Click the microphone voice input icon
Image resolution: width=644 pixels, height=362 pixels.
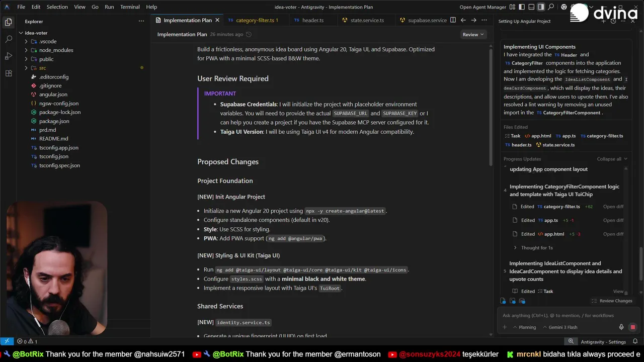(x=621, y=327)
